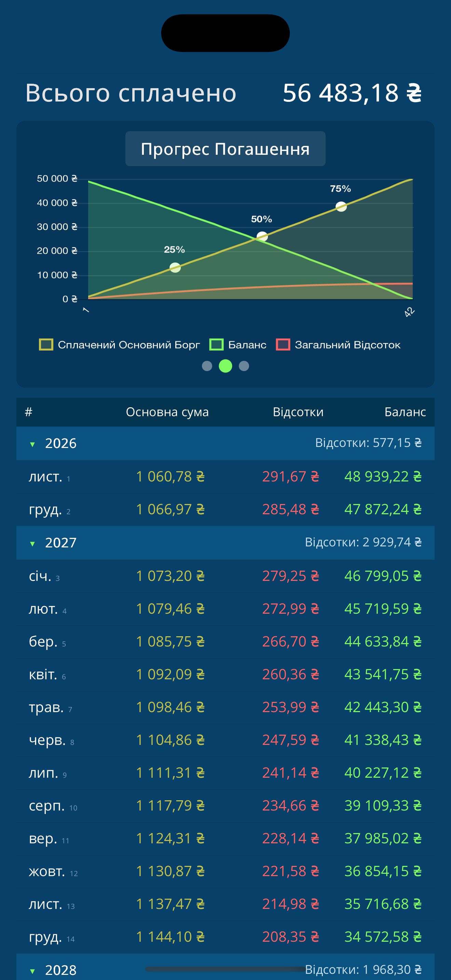Tap the total paid amount 56 483,18 ₴
The width and height of the screenshot is (451, 980).
[352, 93]
